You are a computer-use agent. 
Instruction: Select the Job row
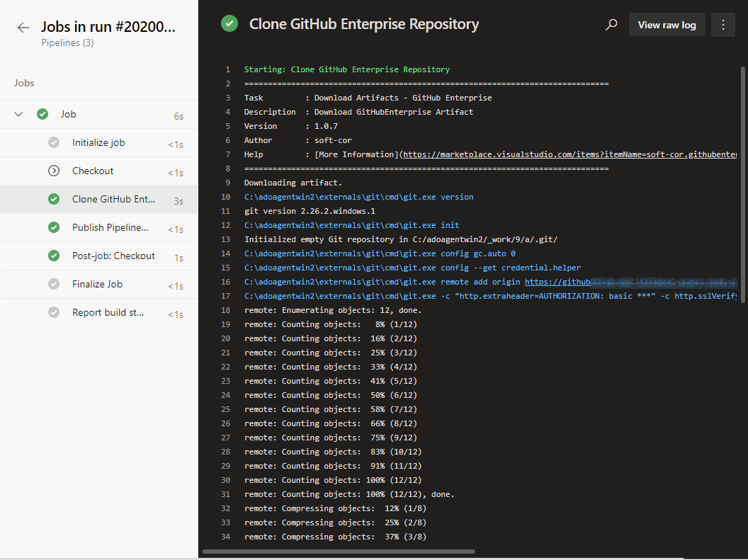pyautogui.click(x=98, y=115)
